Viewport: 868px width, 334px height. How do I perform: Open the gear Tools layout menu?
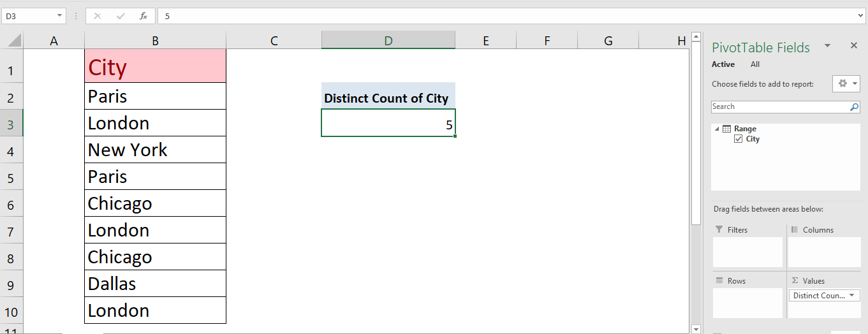(846, 83)
